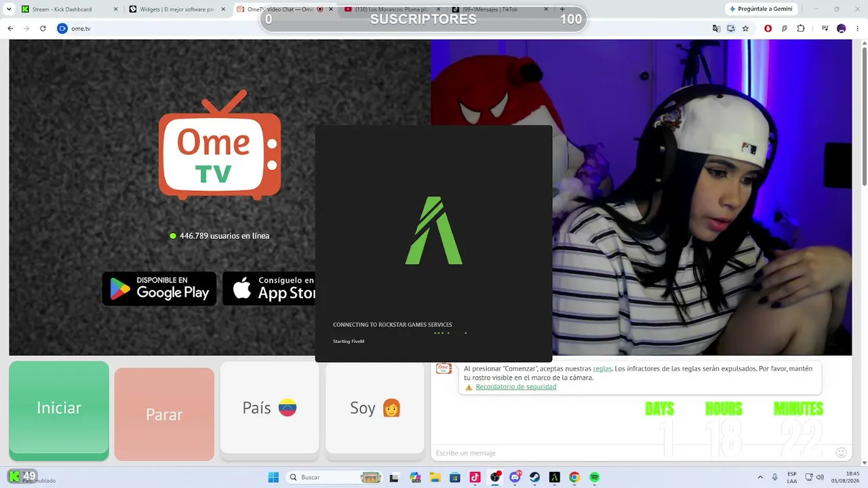Click the microphone icon in system tray

[x=775, y=477]
